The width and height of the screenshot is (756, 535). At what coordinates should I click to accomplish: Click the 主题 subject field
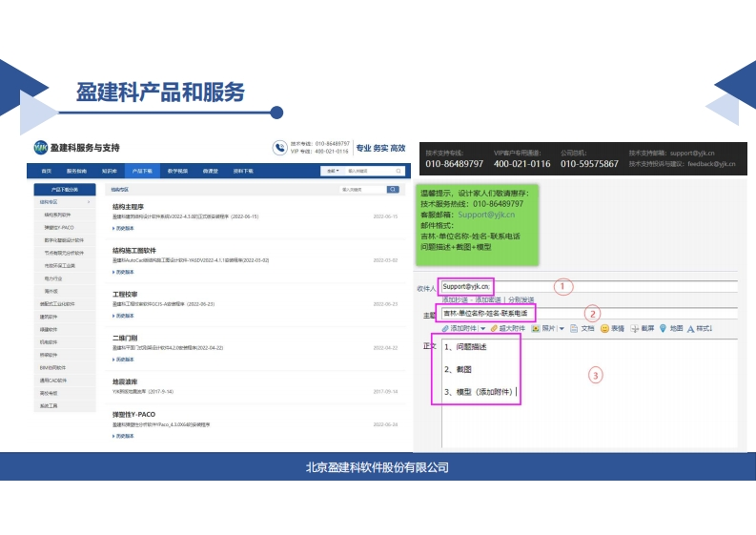point(589,314)
